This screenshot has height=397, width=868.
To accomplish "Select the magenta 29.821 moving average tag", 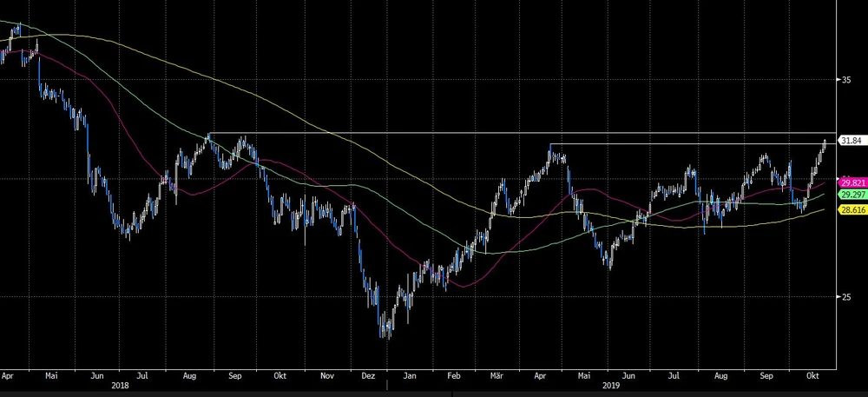I will pyautogui.click(x=850, y=182).
